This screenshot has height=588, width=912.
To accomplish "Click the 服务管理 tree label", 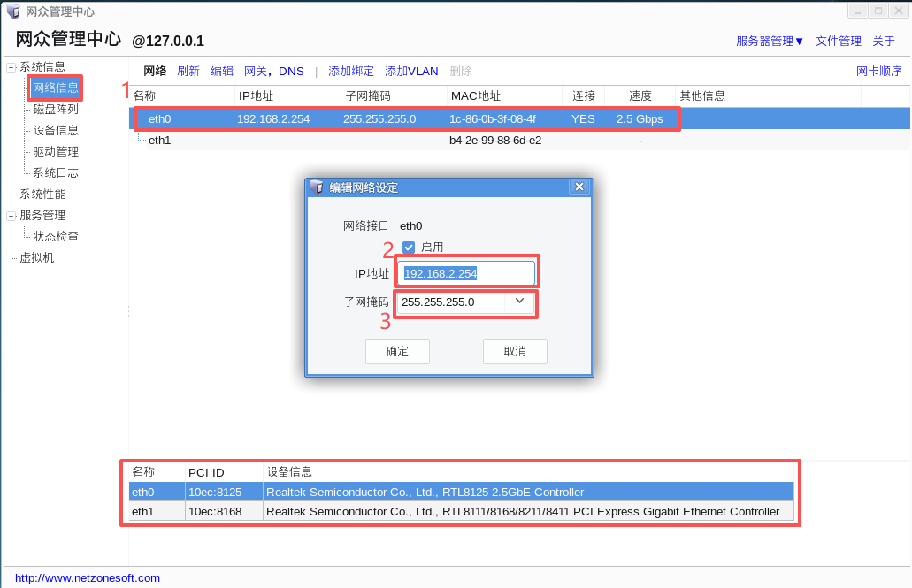I will (42, 215).
